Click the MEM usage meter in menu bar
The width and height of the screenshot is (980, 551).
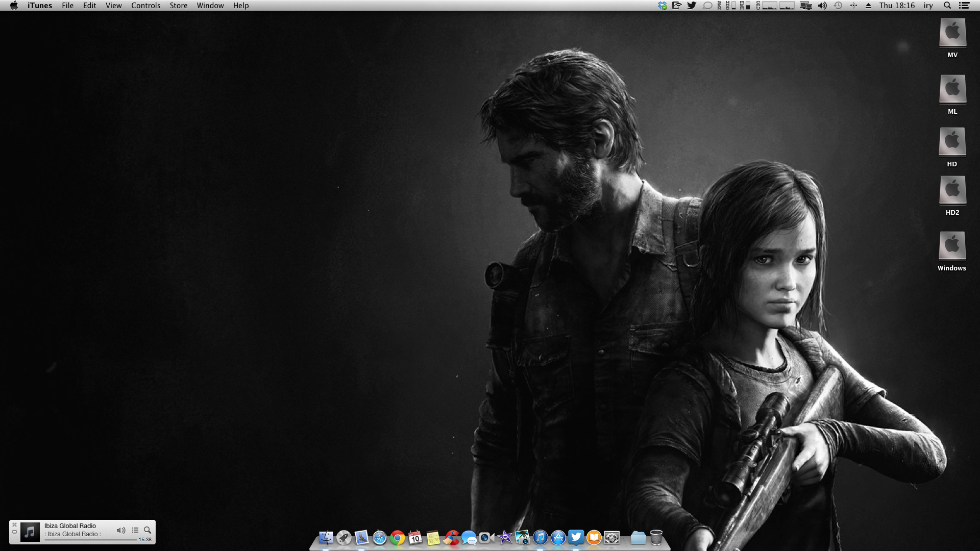pos(745,6)
